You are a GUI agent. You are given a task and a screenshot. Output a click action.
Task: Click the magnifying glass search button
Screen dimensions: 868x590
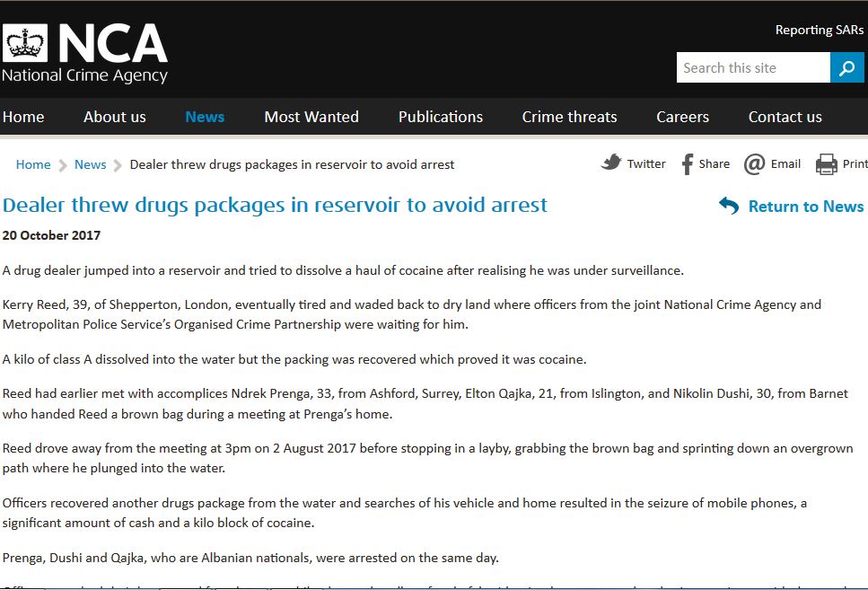pyautogui.click(x=846, y=67)
